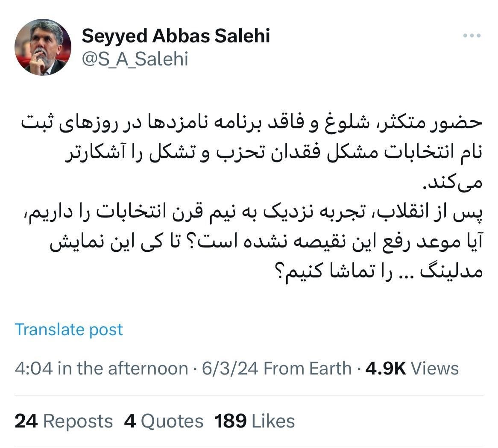Screen dimensions: 498x448
Task: Show who gave the 189 Likes
Action: 252,421
